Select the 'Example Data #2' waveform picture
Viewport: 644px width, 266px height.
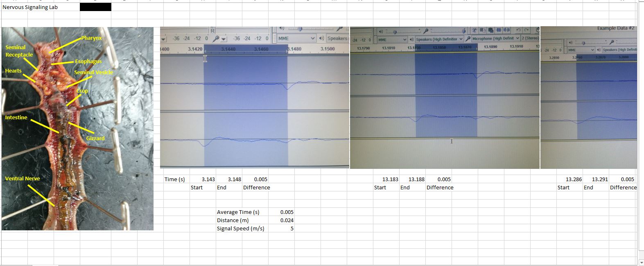(x=589, y=98)
